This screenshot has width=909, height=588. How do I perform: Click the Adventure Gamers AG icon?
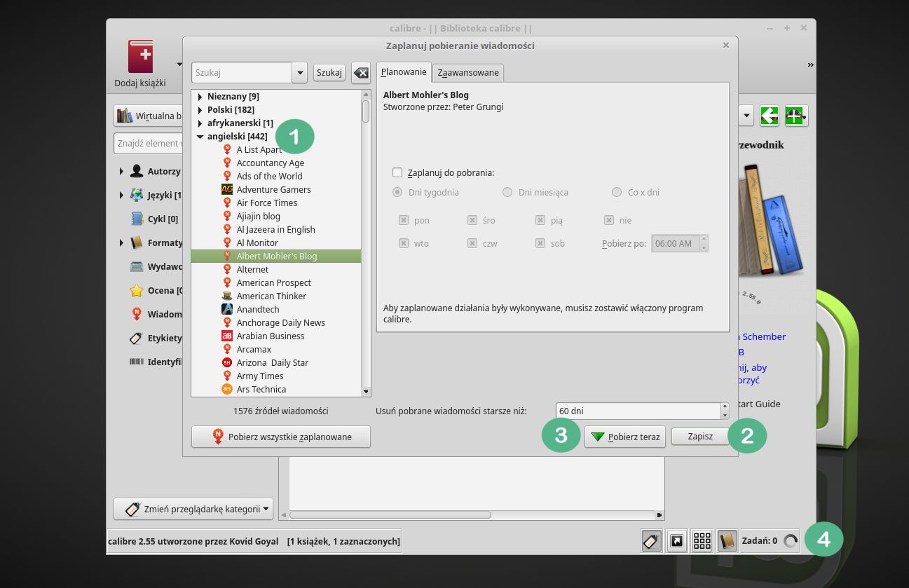[x=227, y=189]
